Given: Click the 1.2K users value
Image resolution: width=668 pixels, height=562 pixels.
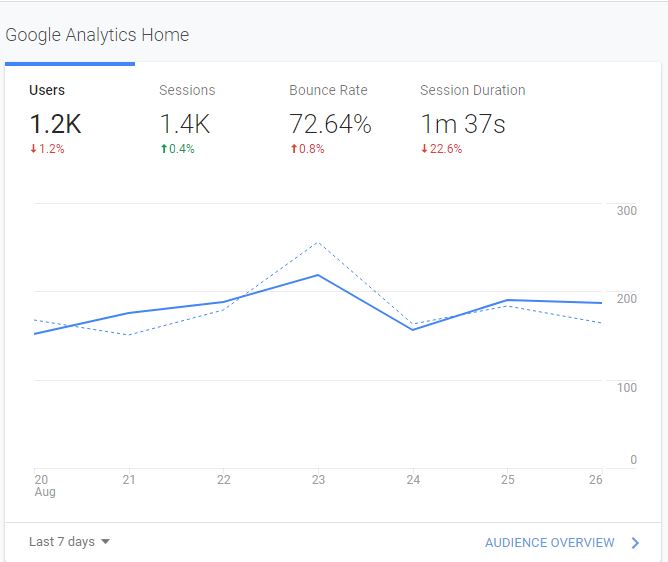Looking at the screenshot, I should pos(55,124).
